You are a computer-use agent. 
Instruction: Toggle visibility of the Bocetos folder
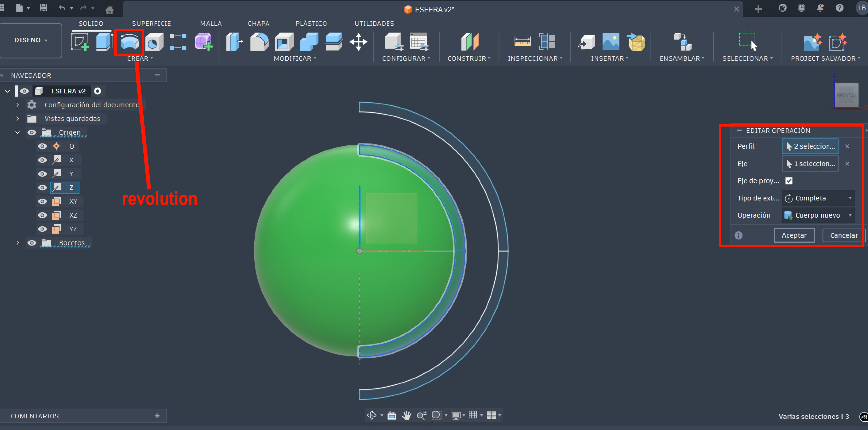[32, 243]
